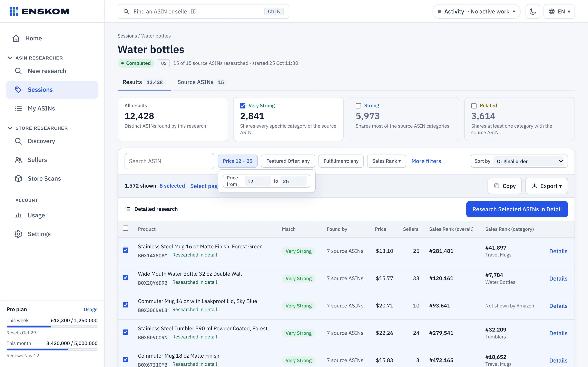Screen dimensions: 588x367
Task: Click the Store Scans box icon
Action: pos(18,178)
